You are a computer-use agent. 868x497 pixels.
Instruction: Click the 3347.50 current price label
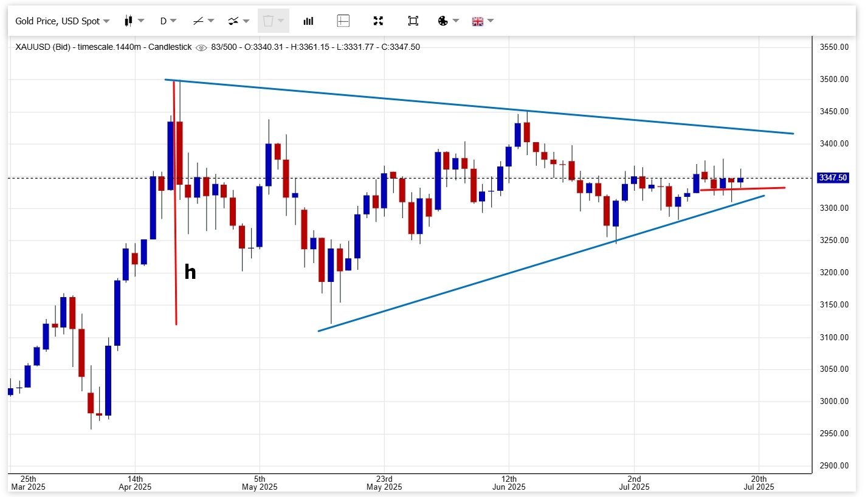click(833, 178)
